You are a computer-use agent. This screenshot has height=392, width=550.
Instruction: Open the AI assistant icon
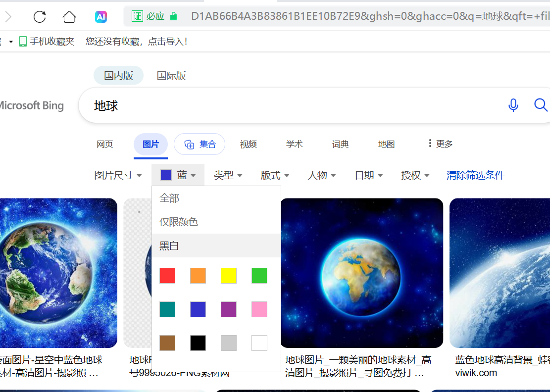(101, 16)
